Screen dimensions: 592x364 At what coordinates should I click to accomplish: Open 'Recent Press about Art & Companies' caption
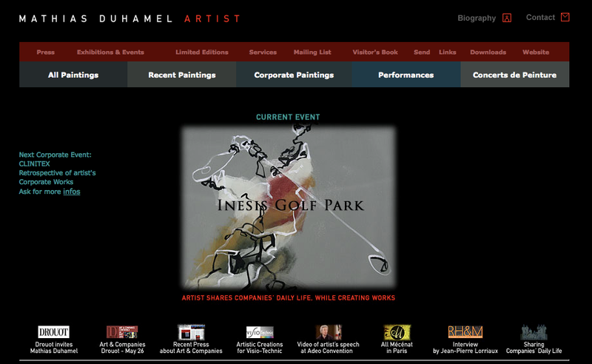(x=191, y=348)
